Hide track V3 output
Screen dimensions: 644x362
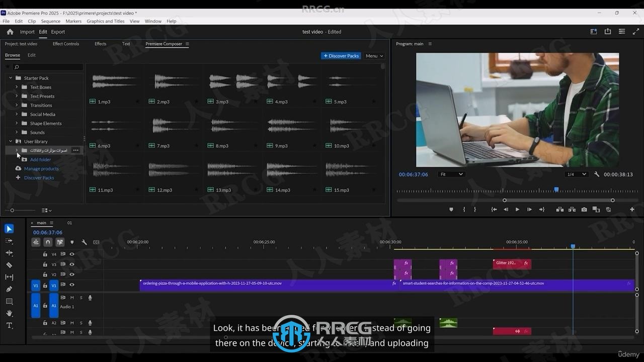(72, 264)
